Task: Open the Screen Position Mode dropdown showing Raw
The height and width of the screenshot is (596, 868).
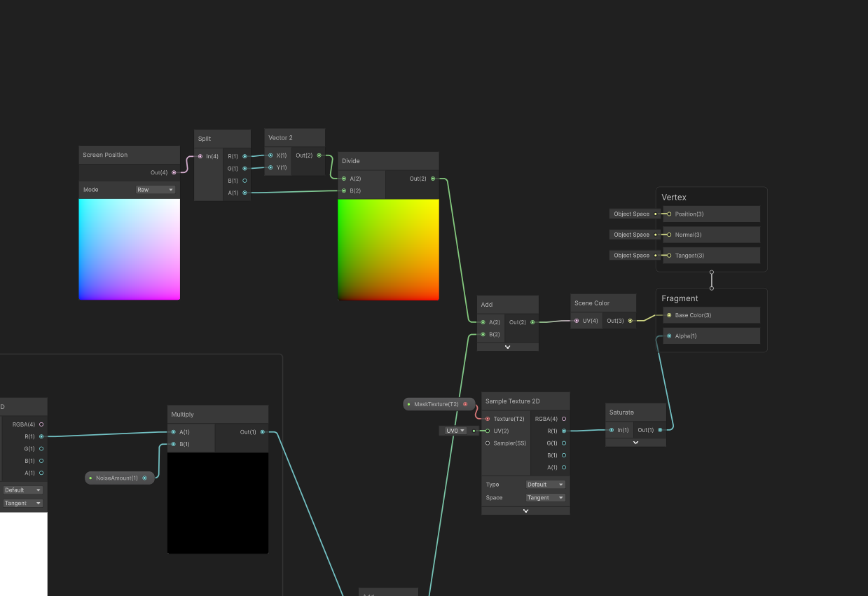Action: [156, 190]
